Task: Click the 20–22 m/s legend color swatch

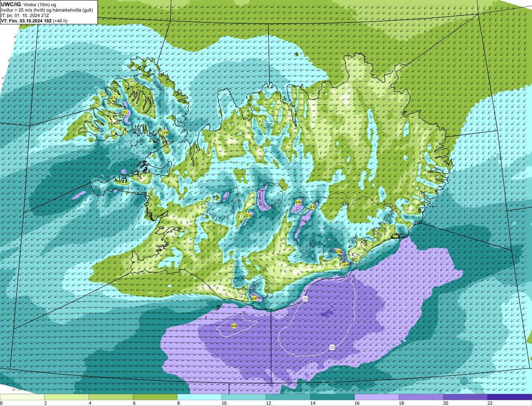Action: pyautogui.click(x=465, y=397)
